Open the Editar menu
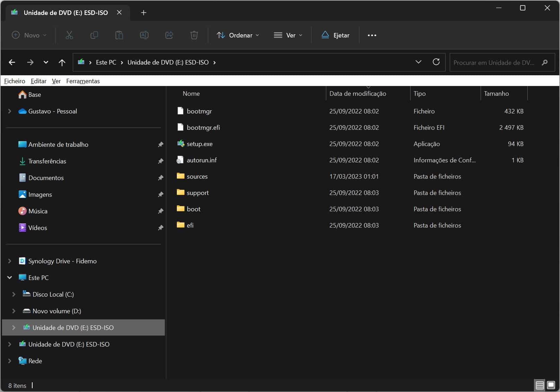Screen dimensions: 560x392 coord(38,81)
